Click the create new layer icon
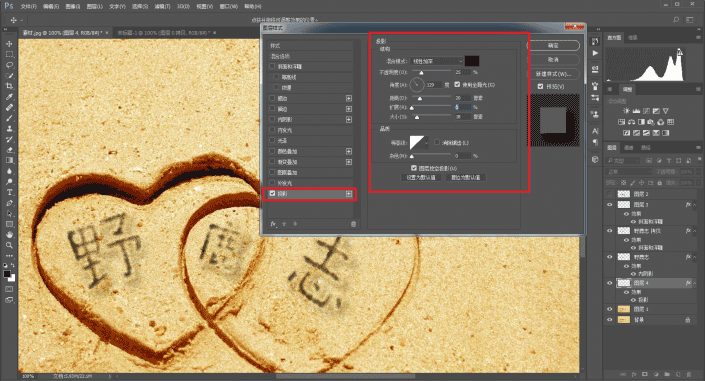This screenshot has width=705, height=381. [678, 374]
